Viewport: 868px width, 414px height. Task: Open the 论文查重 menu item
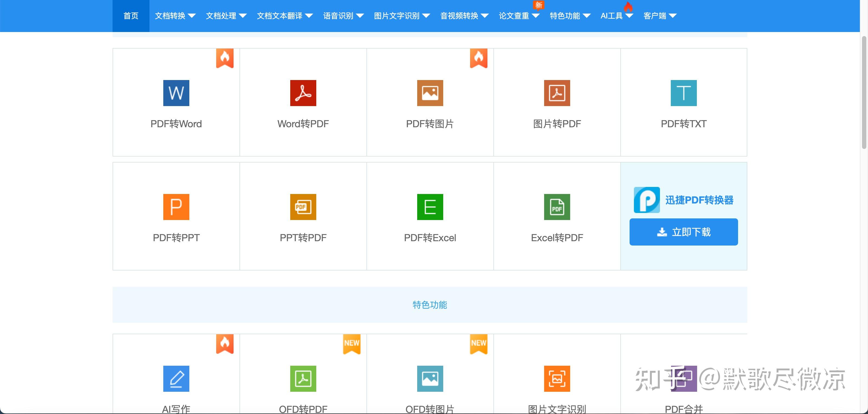tap(514, 16)
